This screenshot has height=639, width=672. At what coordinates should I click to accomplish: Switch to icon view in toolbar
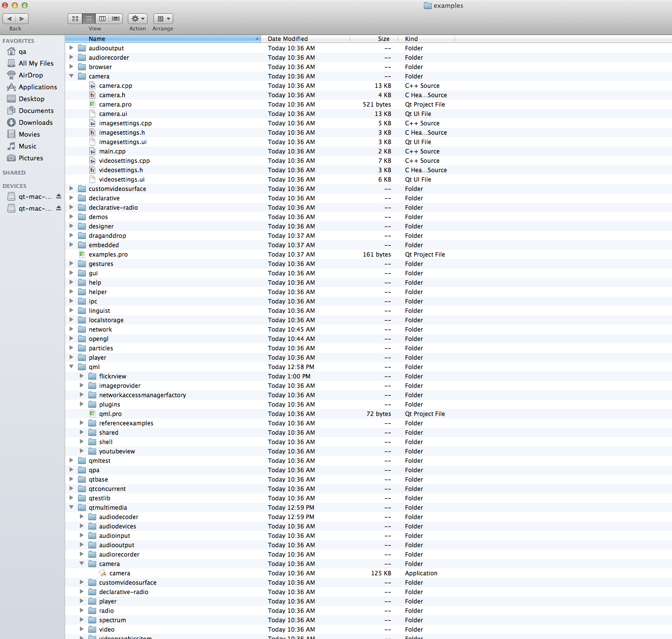click(75, 19)
